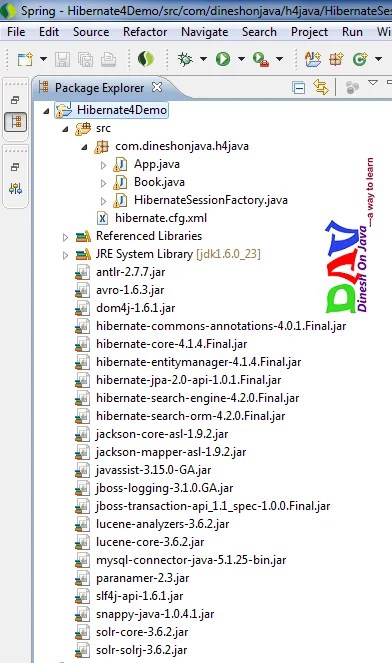Select avro-1.6.3.jar

coord(120,290)
